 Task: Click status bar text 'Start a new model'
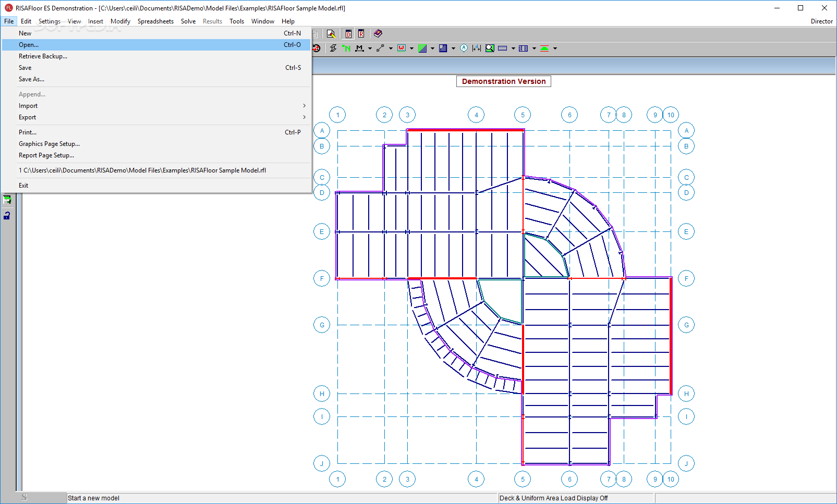(94, 498)
